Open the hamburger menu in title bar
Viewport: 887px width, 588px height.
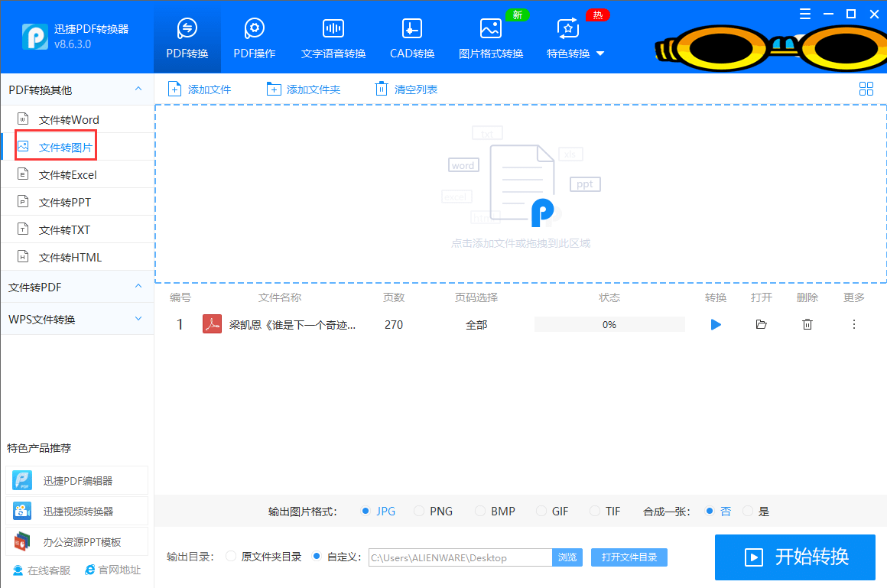805,15
